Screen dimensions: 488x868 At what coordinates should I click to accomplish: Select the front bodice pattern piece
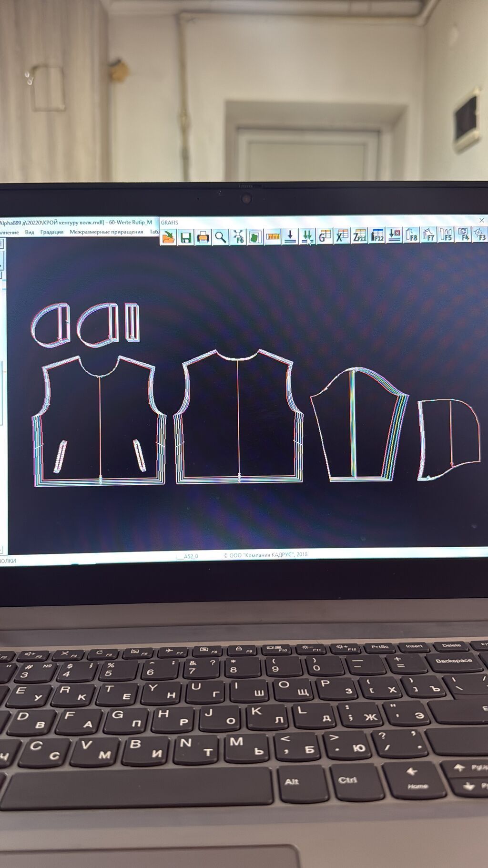coord(99,420)
